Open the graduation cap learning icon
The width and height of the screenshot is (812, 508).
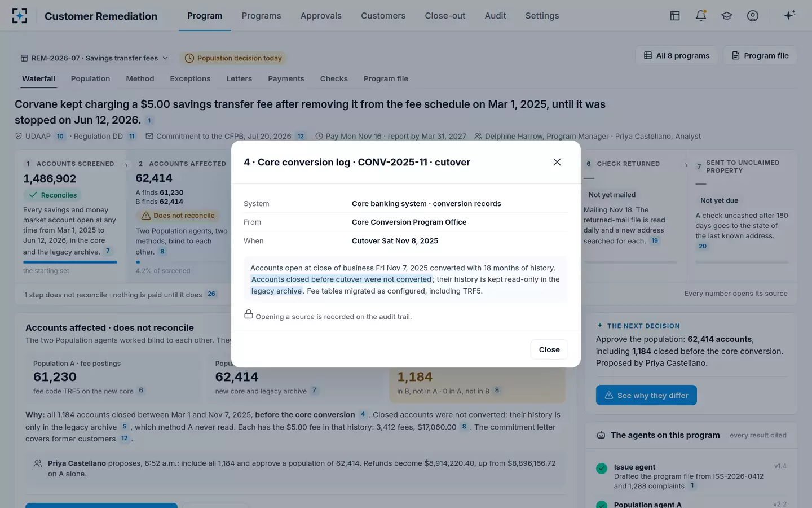pyautogui.click(x=727, y=16)
